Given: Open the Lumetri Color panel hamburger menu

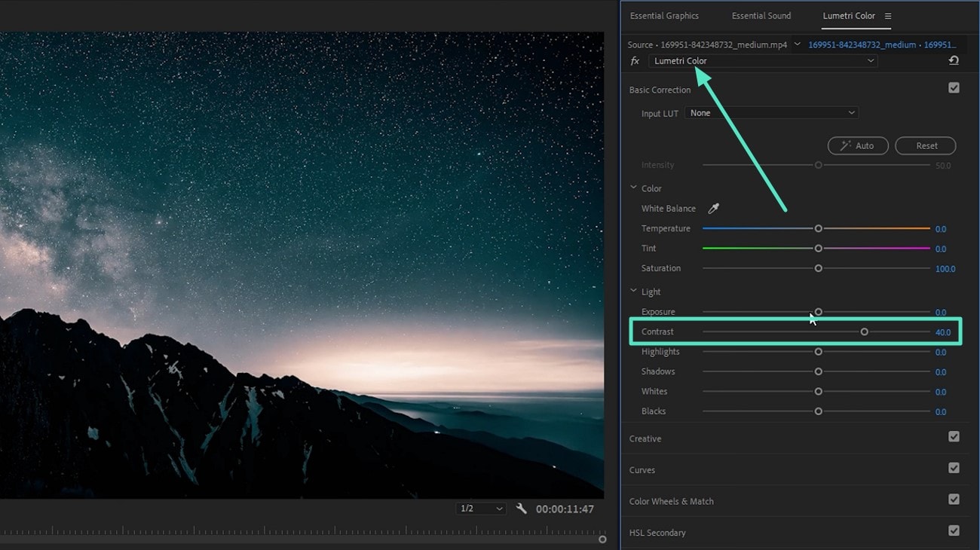Looking at the screenshot, I should click(888, 15).
